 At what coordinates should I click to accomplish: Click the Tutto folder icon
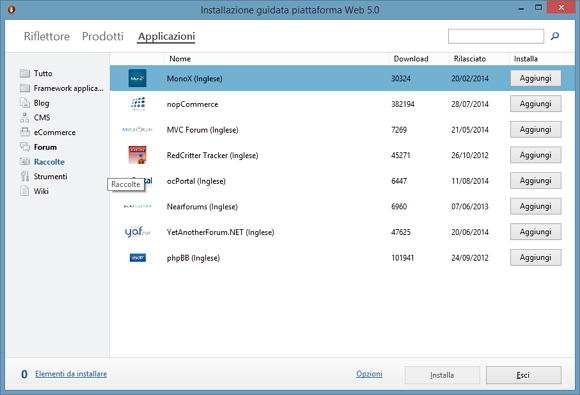25,73
